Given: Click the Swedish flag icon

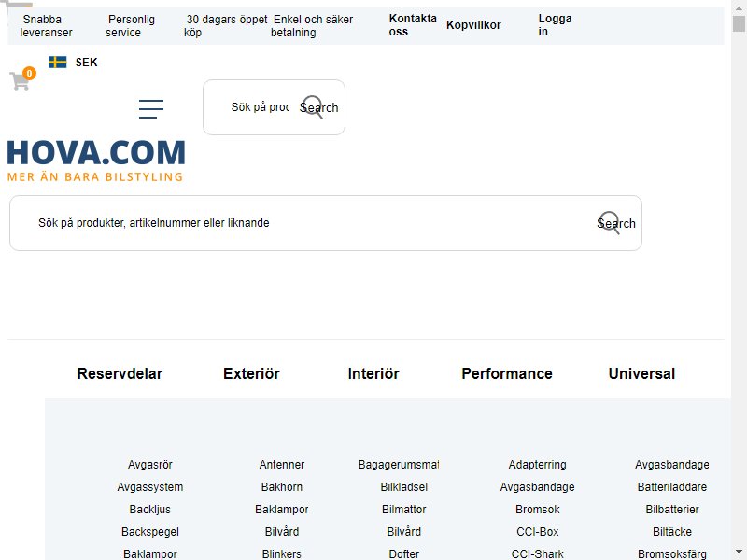Looking at the screenshot, I should pos(58,62).
